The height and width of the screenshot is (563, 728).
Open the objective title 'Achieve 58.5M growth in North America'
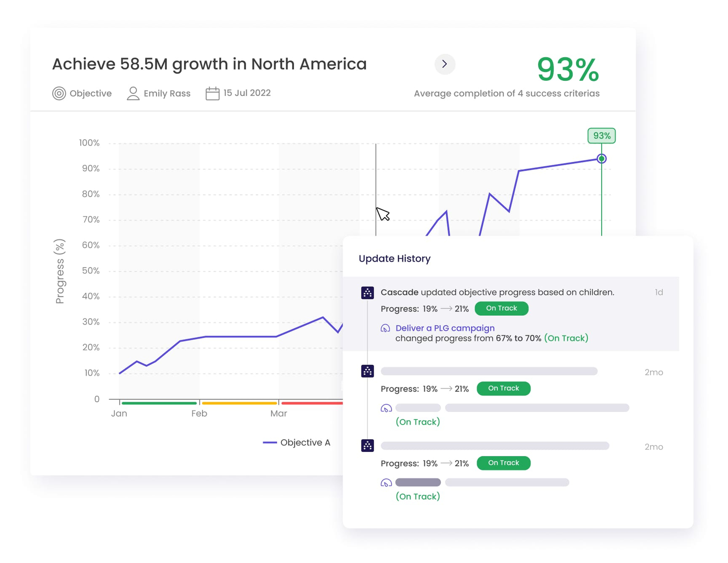[209, 64]
